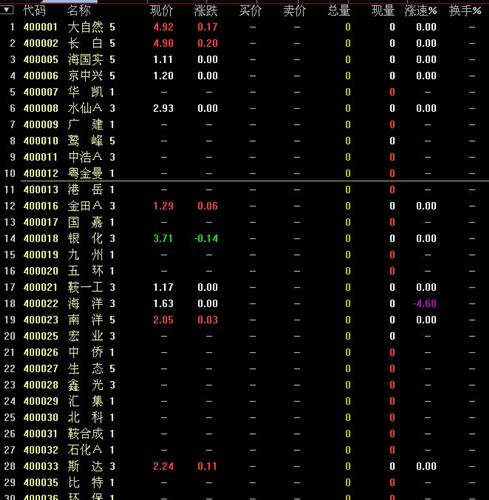This screenshot has width=489, height=500.
Task: Click the 买价 column header
Action: 250,11
